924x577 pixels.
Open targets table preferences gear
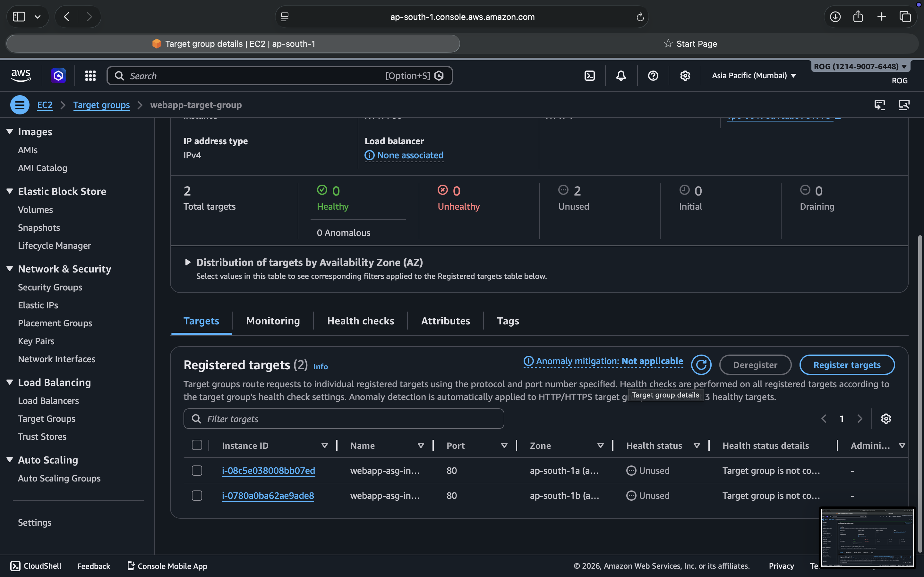click(886, 419)
